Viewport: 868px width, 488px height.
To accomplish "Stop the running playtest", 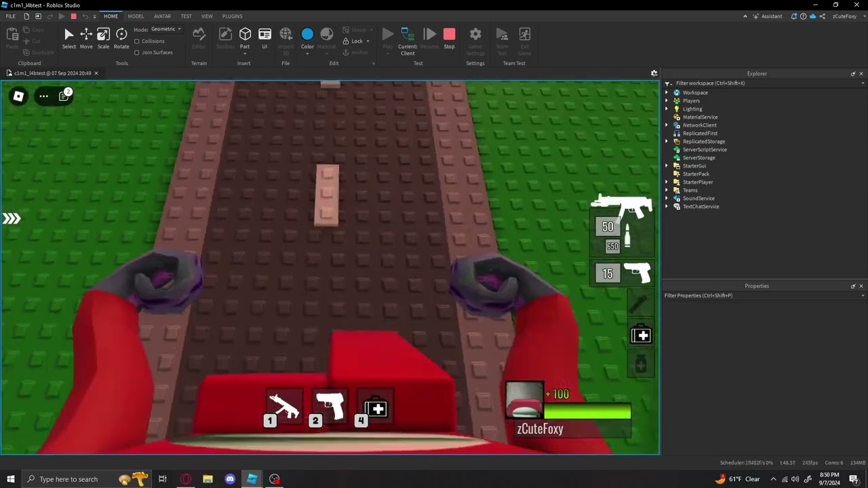I will pyautogui.click(x=449, y=39).
